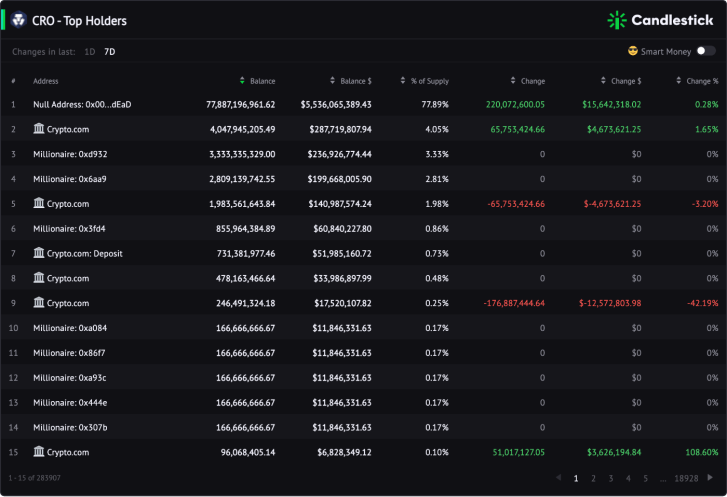Go to page 3
Viewport: 727px width, 497px height.
point(611,478)
